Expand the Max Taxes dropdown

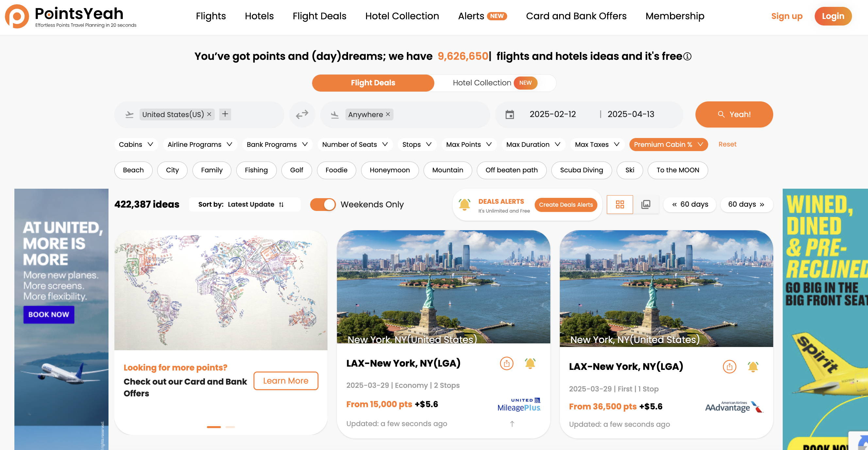pyautogui.click(x=597, y=145)
